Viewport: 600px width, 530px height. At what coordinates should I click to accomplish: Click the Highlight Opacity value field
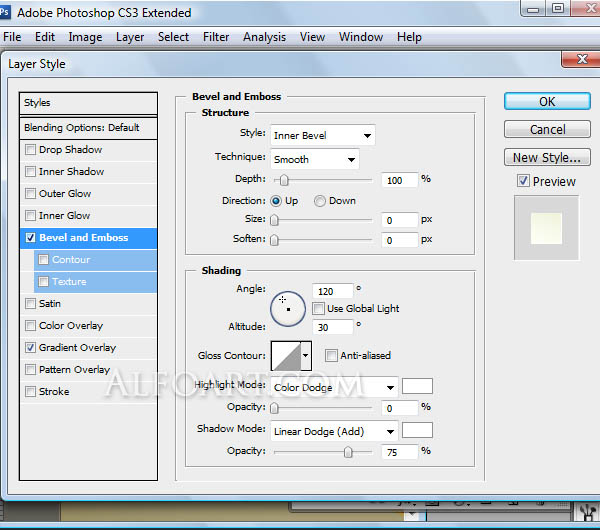[399, 408]
